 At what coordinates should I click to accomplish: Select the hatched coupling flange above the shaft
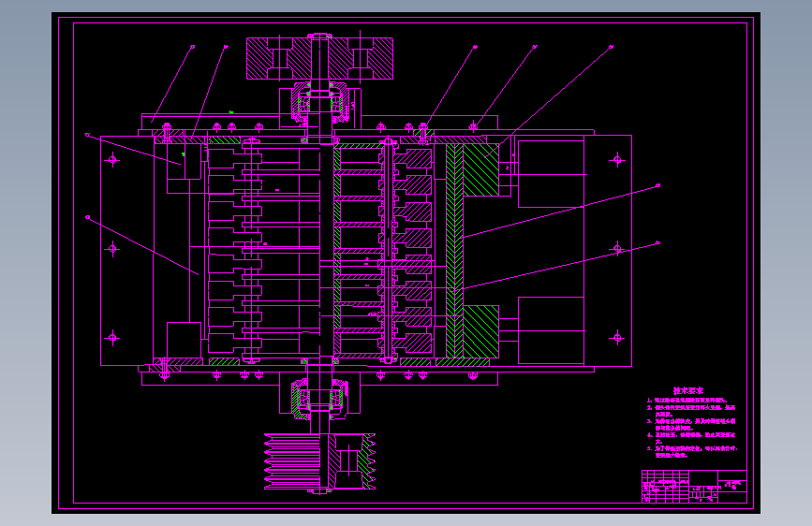(319, 58)
